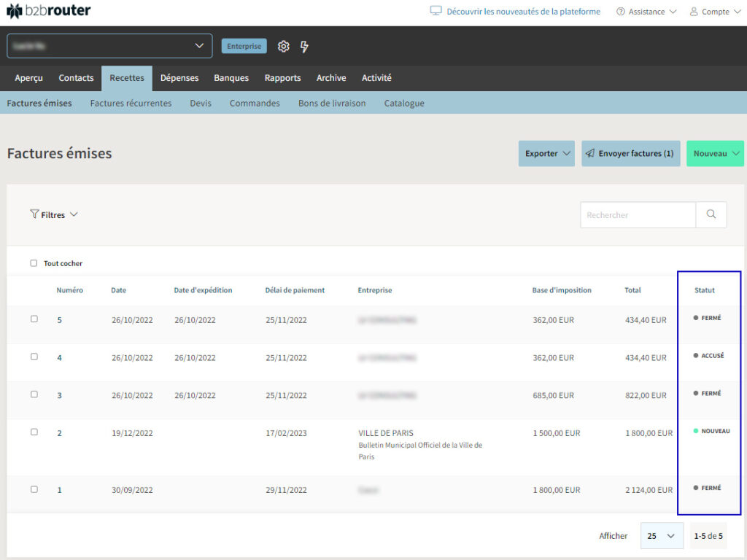Sort by the Date column header
This screenshot has height=560, width=747.
tap(119, 290)
